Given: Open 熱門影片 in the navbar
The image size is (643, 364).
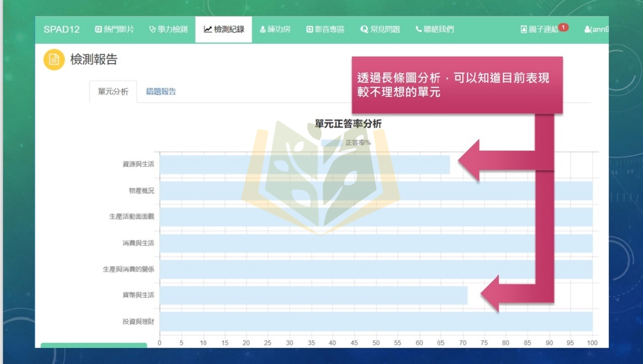Looking at the screenshot, I should pyautogui.click(x=115, y=30).
